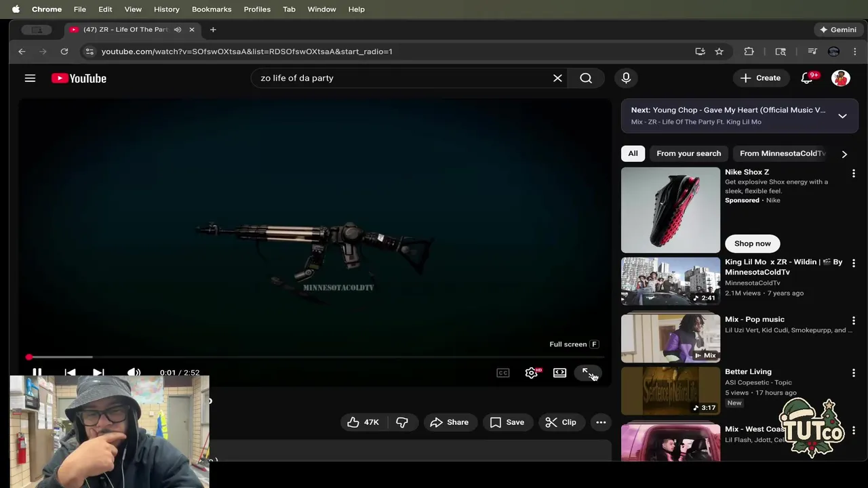Open more actions under the video
Viewport: 868px width, 488px height.
[x=601, y=422]
